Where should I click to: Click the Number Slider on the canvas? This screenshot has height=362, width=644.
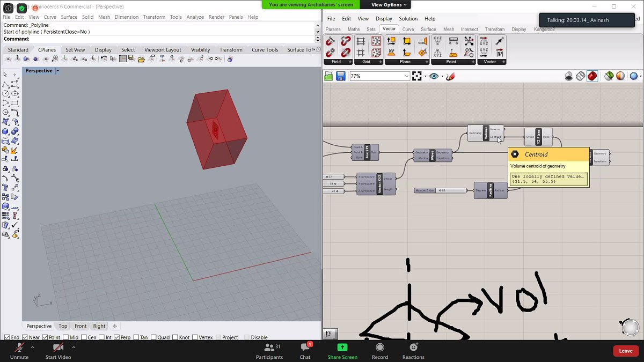[441, 190]
